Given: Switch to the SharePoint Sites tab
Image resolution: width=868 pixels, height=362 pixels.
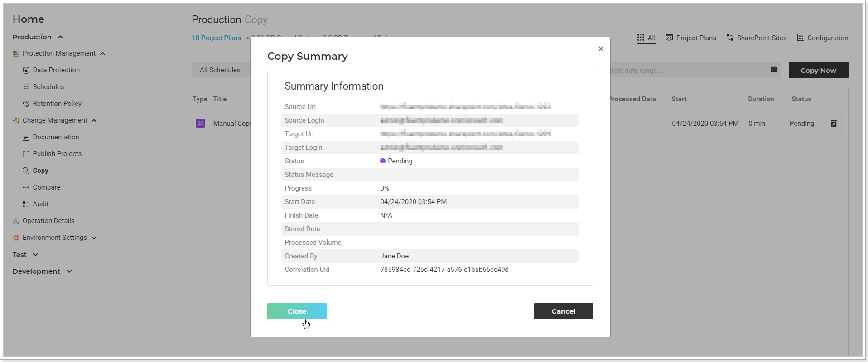Looking at the screenshot, I should coord(757,38).
